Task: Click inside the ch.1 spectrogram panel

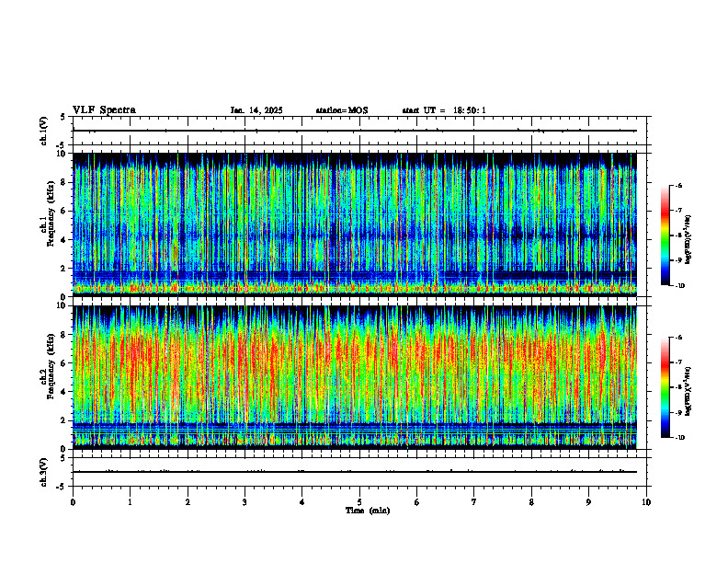Action: pyautogui.click(x=355, y=224)
